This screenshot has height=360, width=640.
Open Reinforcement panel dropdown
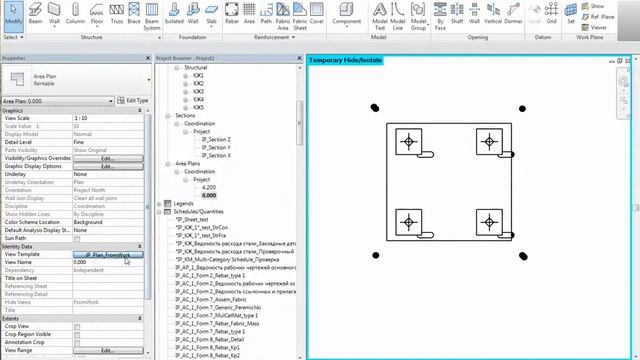274,37
